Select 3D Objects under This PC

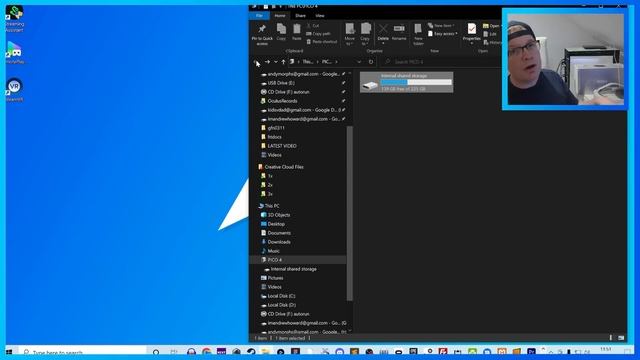(x=279, y=215)
